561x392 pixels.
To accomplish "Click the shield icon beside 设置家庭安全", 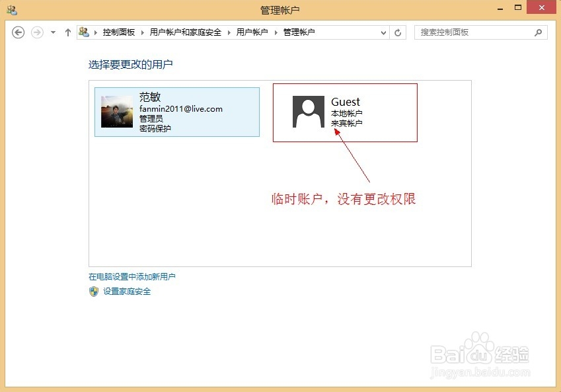I will (x=93, y=291).
